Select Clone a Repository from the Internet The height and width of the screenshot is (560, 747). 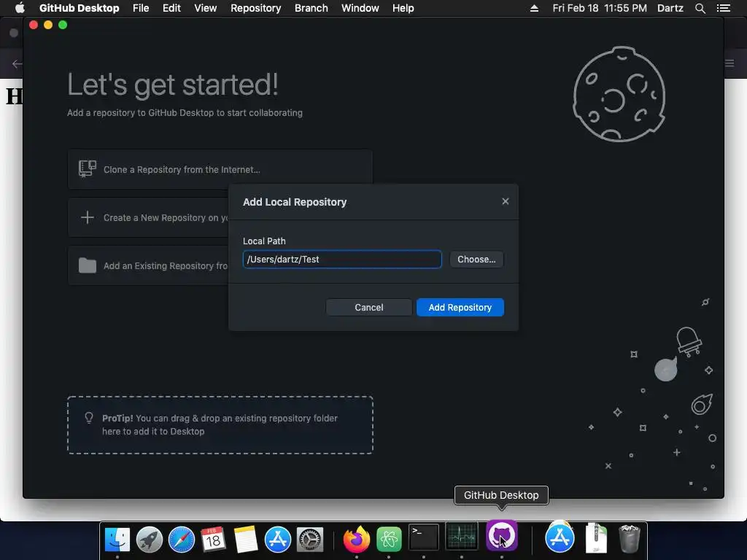tap(220, 169)
